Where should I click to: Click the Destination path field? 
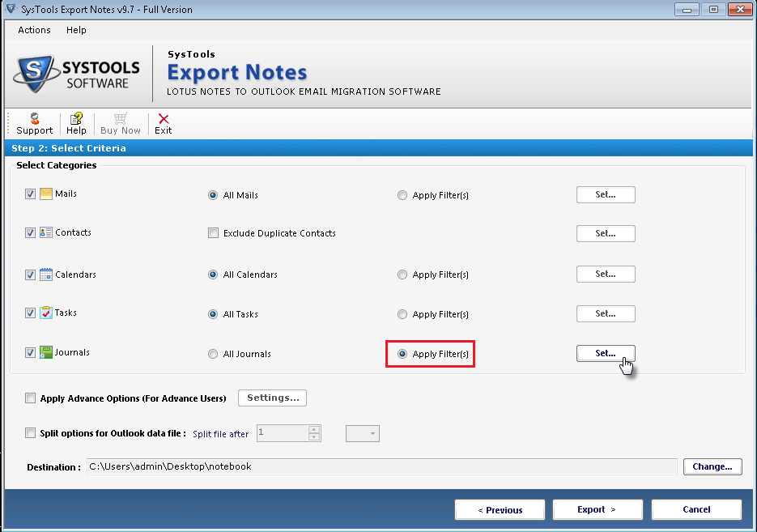(x=382, y=466)
